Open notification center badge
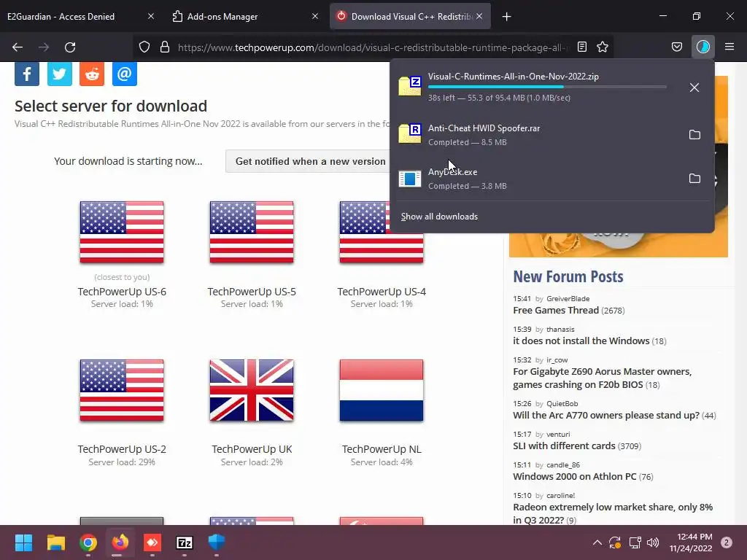This screenshot has height=560, width=747. pyautogui.click(x=727, y=542)
